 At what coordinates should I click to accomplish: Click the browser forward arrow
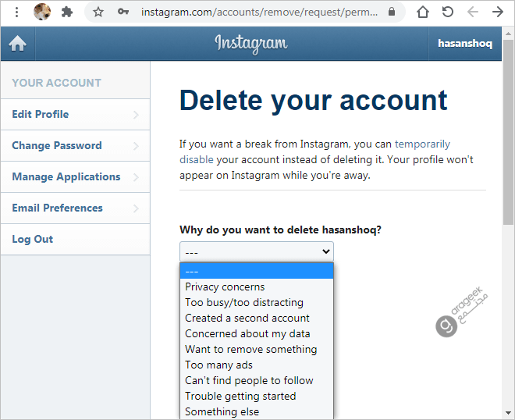498,12
